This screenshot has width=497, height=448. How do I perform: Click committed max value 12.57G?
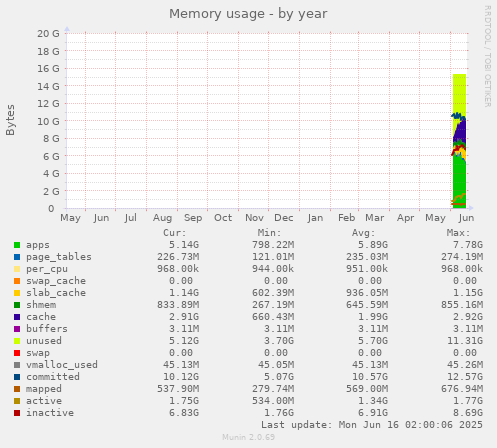pos(465,377)
